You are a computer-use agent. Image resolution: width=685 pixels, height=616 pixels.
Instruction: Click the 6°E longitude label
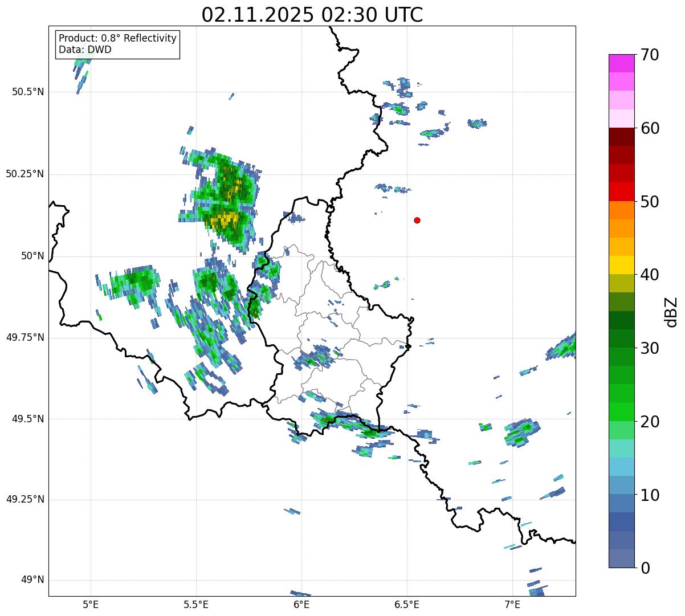[301, 605]
